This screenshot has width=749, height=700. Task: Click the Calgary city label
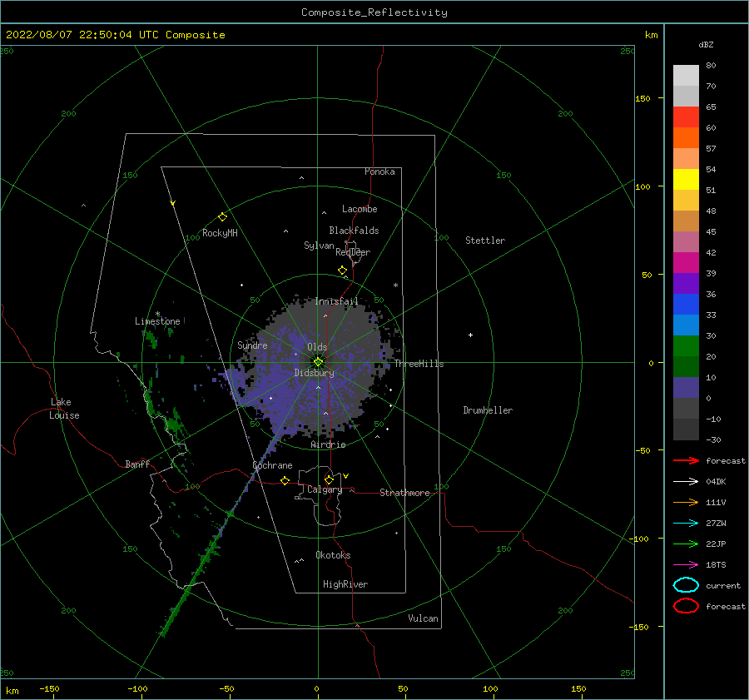[x=325, y=489]
